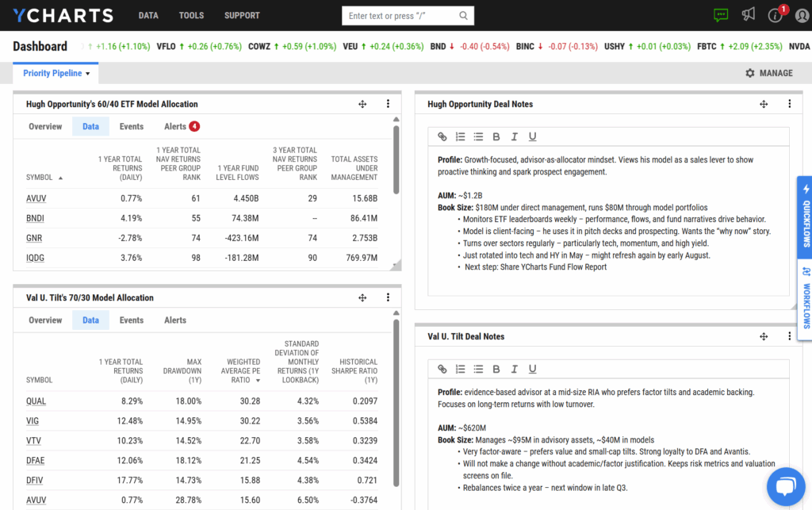
Task: Switch to Events tab in Val U. Tilt's panel
Action: [x=132, y=320]
